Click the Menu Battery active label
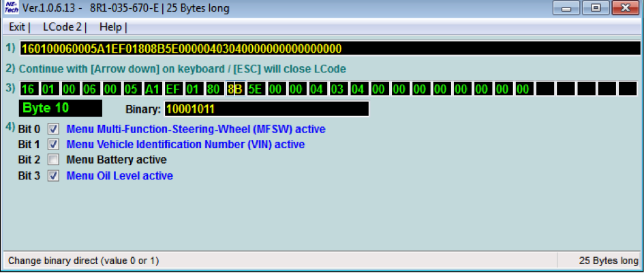 coord(116,160)
